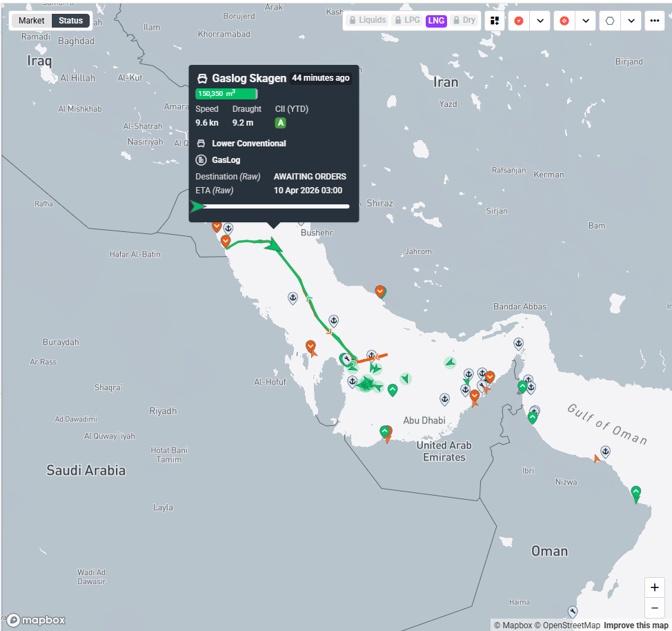Click the 150,350 m³ capacity bar
Image resolution: width=672 pixels, height=631 pixels.
[x=226, y=93]
